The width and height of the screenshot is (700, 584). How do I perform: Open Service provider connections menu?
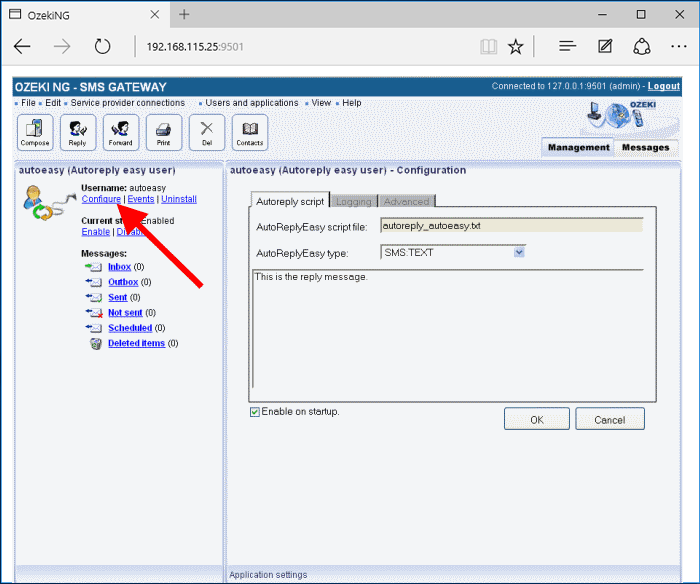coord(128,103)
